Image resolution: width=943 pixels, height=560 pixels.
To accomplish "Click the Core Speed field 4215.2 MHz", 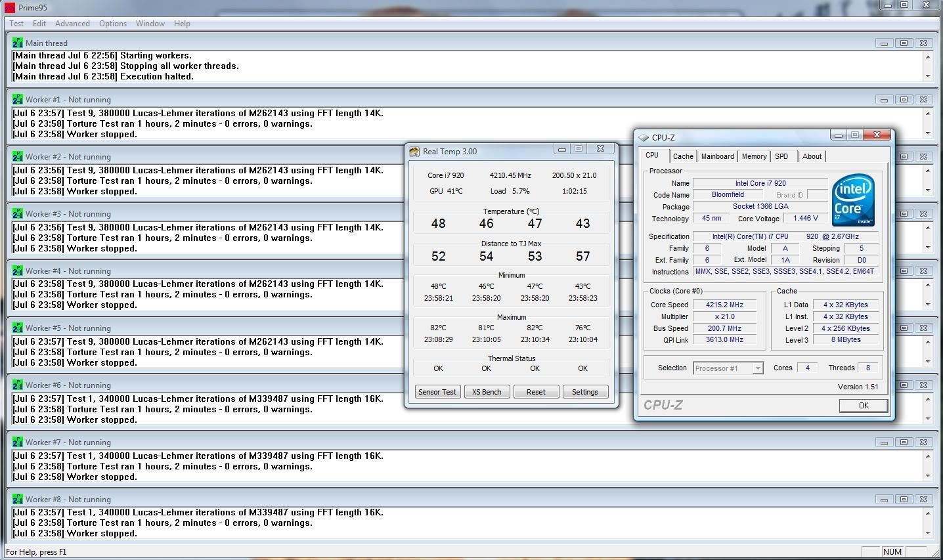I will click(724, 305).
